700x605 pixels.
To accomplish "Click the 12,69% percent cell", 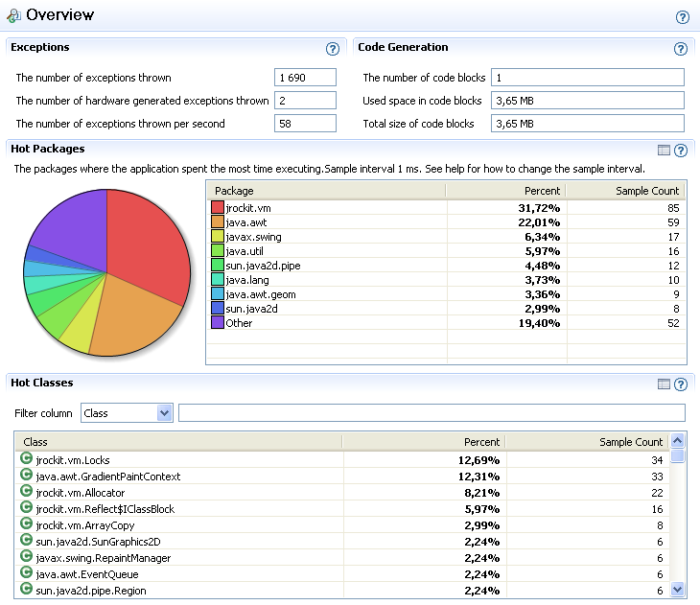I will pos(478,460).
